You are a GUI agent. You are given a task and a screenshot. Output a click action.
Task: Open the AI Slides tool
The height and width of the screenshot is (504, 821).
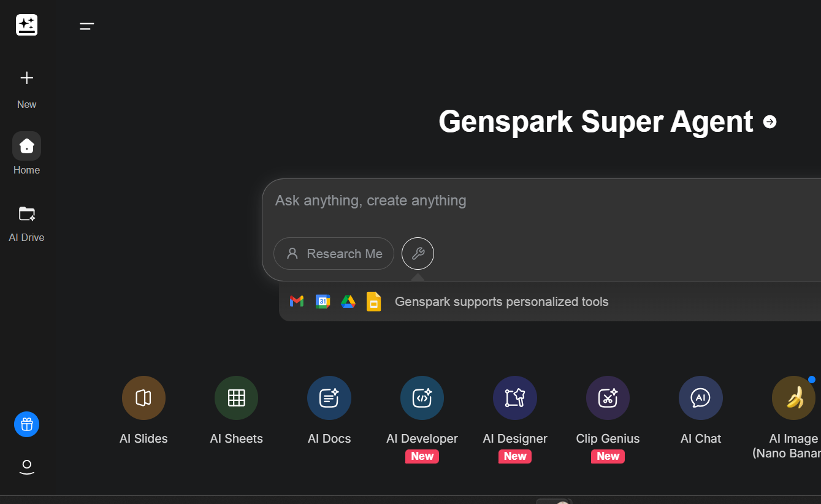tap(143, 397)
